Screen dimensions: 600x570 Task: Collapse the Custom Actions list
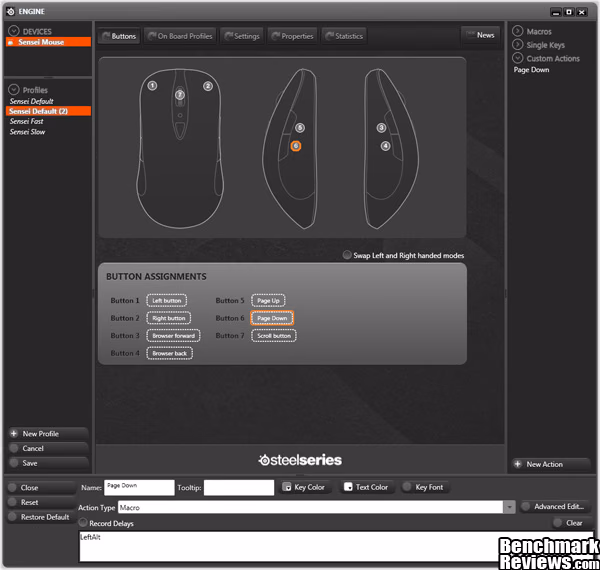(517, 58)
